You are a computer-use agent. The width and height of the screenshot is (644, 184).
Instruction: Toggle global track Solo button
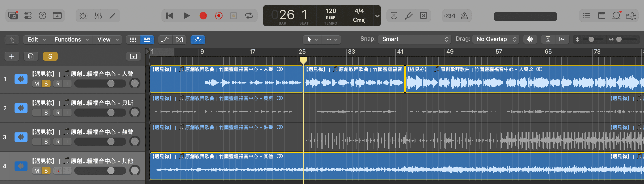[50, 56]
